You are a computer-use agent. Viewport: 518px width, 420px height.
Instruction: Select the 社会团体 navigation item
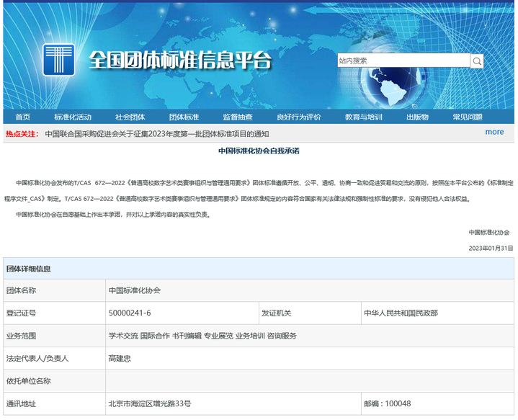(130, 117)
